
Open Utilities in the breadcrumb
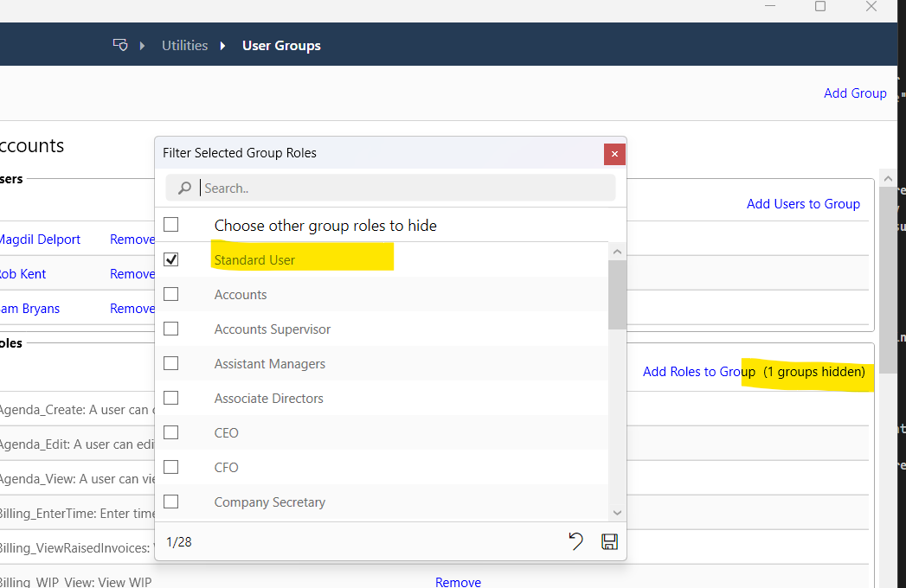click(185, 46)
